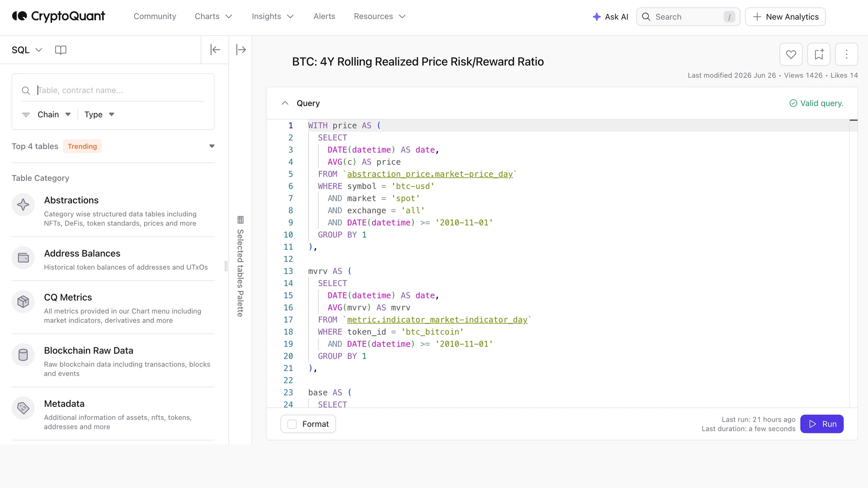Toggle the Format checkbox
This screenshot has height=488, width=868.
(x=292, y=424)
